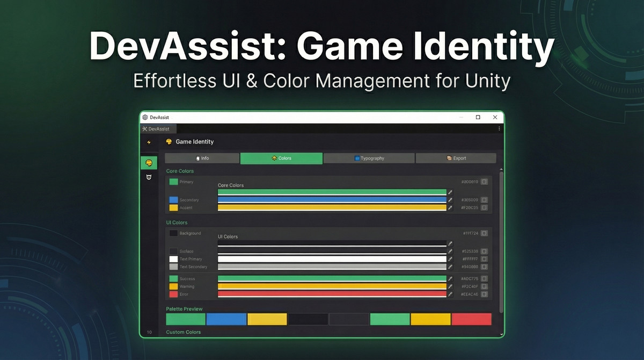Click the '#F20C35' hex value
This screenshot has height=360, width=644.
coord(470,207)
